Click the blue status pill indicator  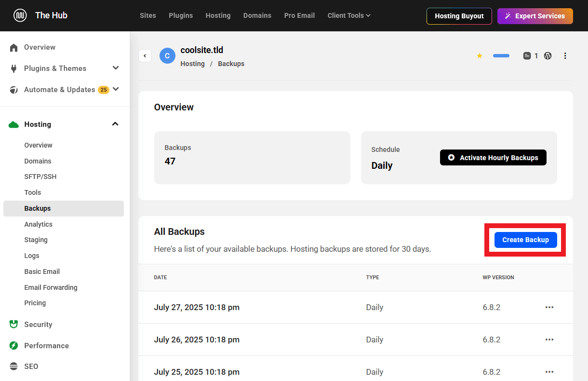point(501,55)
